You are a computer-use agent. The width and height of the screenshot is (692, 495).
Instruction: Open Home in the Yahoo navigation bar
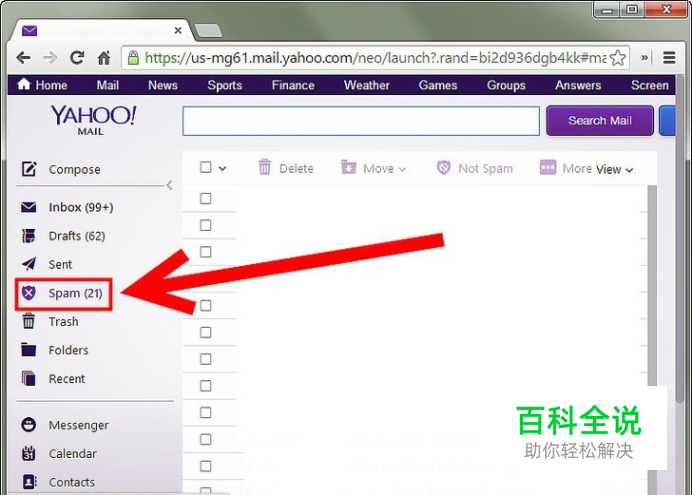(42, 85)
